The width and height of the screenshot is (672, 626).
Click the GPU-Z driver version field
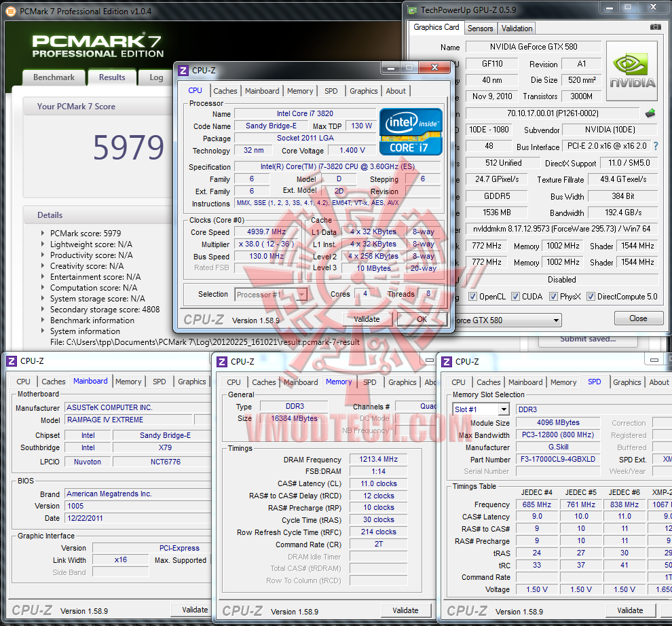point(561,229)
